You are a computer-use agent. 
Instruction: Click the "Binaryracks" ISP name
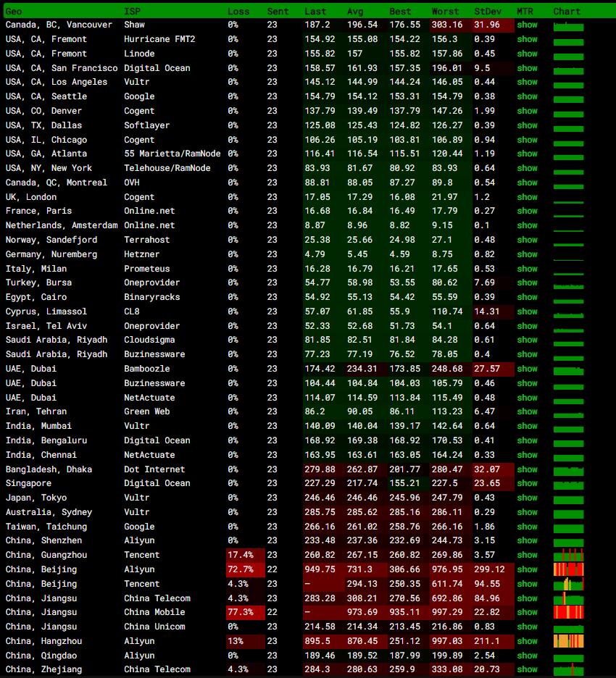152,297
